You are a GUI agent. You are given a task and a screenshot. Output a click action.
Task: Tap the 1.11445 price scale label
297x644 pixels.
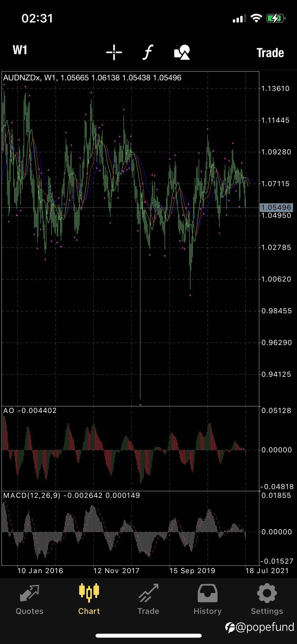click(275, 120)
